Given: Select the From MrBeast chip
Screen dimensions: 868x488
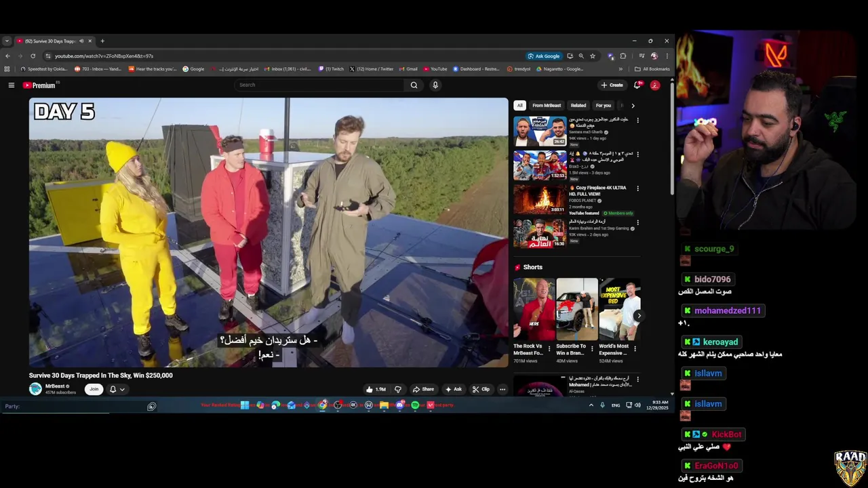Looking at the screenshot, I should click(x=547, y=106).
